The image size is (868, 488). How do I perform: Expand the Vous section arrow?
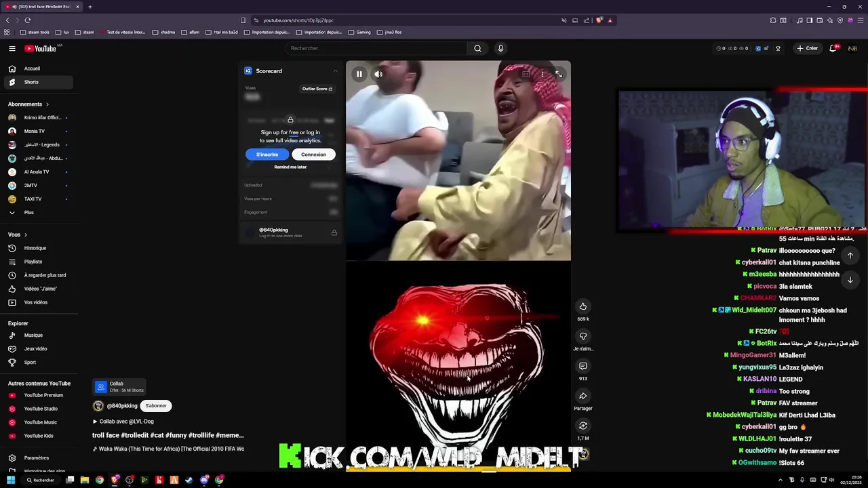pyautogui.click(x=26, y=235)
